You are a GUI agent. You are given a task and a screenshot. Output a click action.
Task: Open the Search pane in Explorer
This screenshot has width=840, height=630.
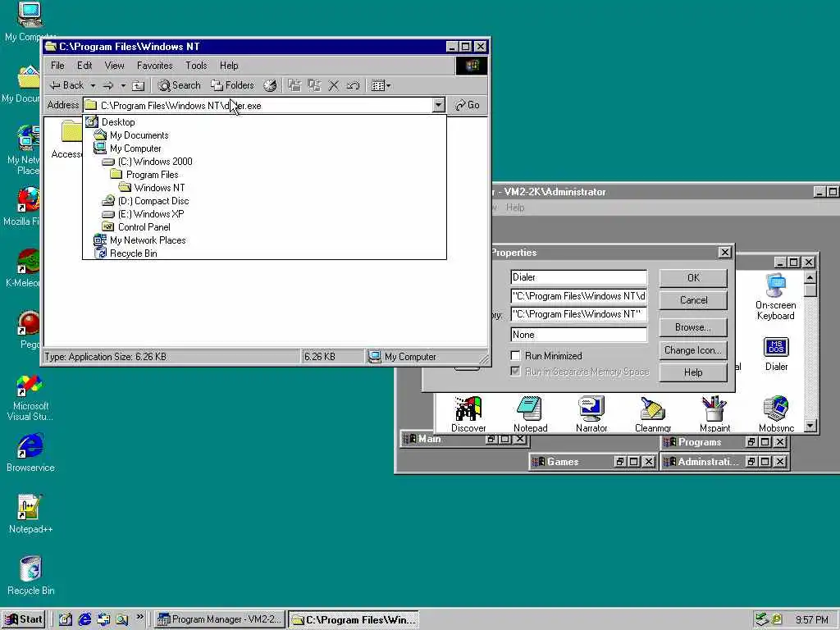pos(180,85)
